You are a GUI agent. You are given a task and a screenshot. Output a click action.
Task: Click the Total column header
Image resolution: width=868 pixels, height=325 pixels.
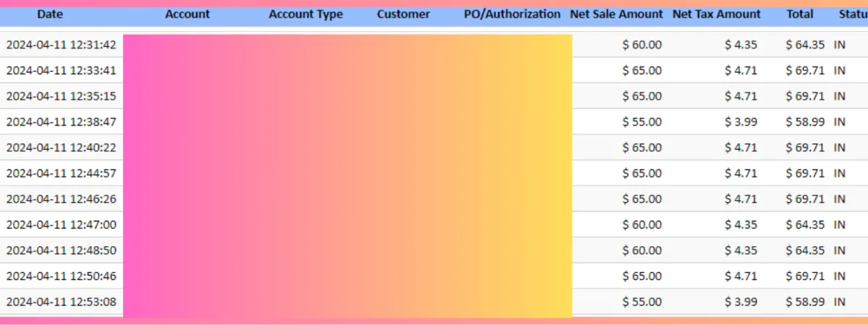[x=800, y=14]
